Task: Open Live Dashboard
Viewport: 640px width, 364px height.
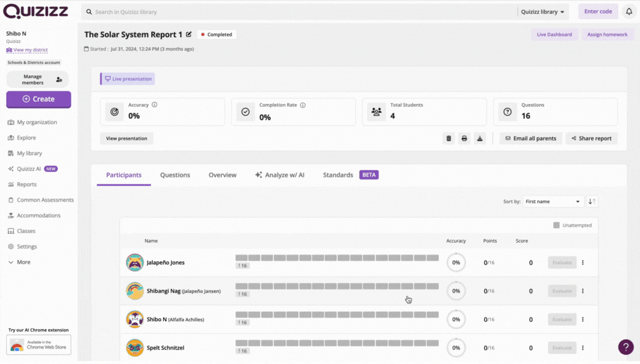Action: 555,35
